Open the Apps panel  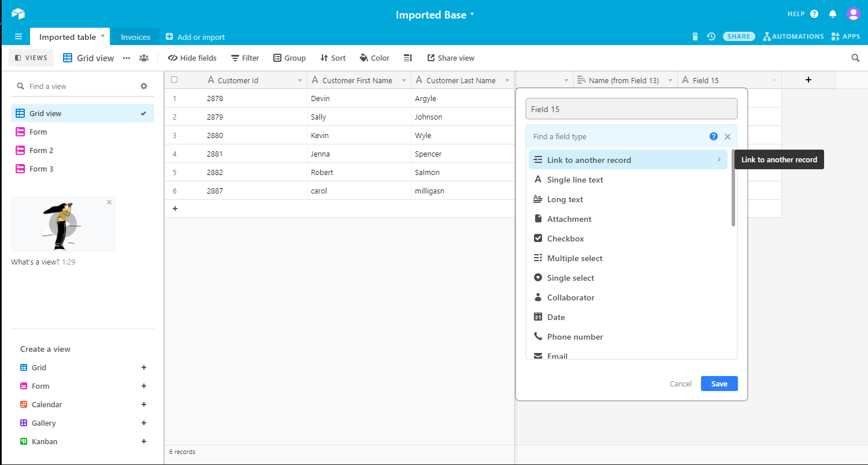(845, 36)
